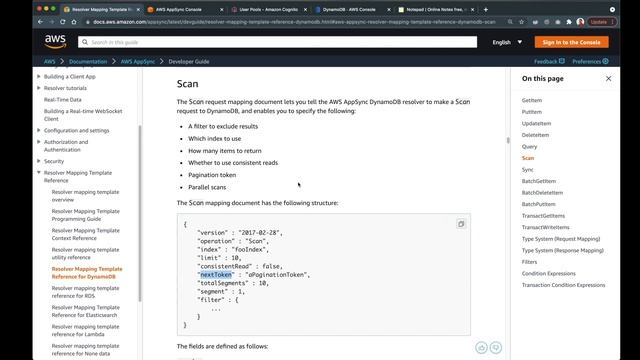Open Resolver mapping template overview
The image size is (640, 360).
click(85, 196)
